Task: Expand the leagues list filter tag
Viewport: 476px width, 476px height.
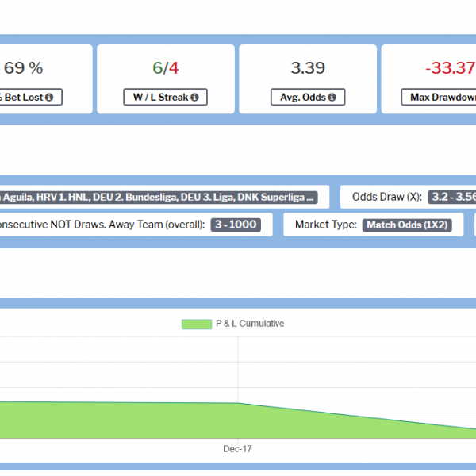Action: tap(159, 197)
